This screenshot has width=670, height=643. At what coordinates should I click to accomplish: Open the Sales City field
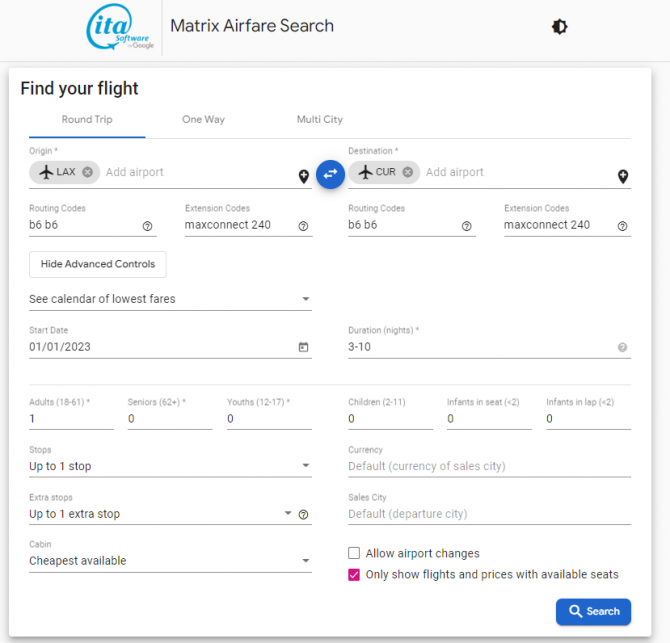489,514
